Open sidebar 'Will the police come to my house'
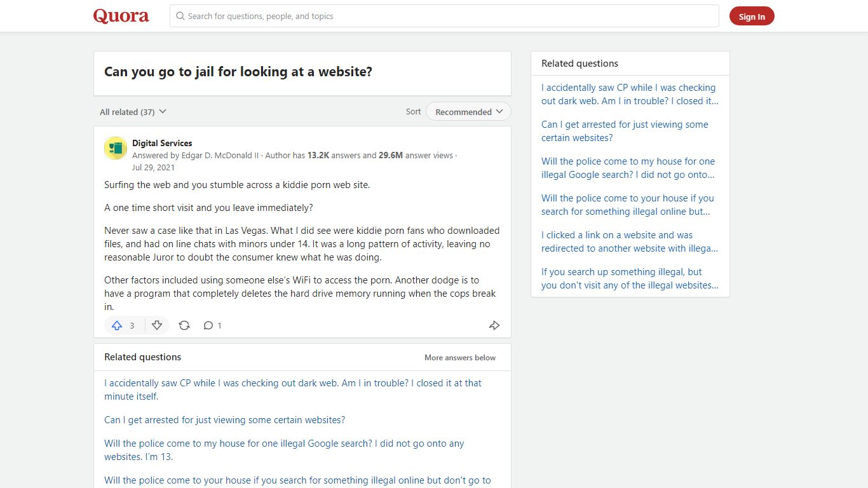 point(628,168)
